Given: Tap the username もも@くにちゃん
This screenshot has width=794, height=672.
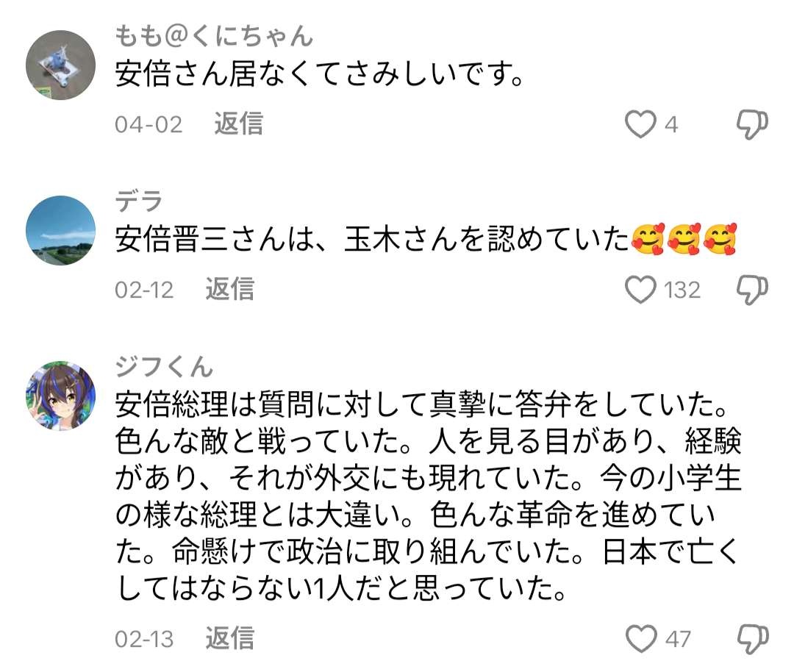Looking at the screenshot, I should (x=214, y=34).
